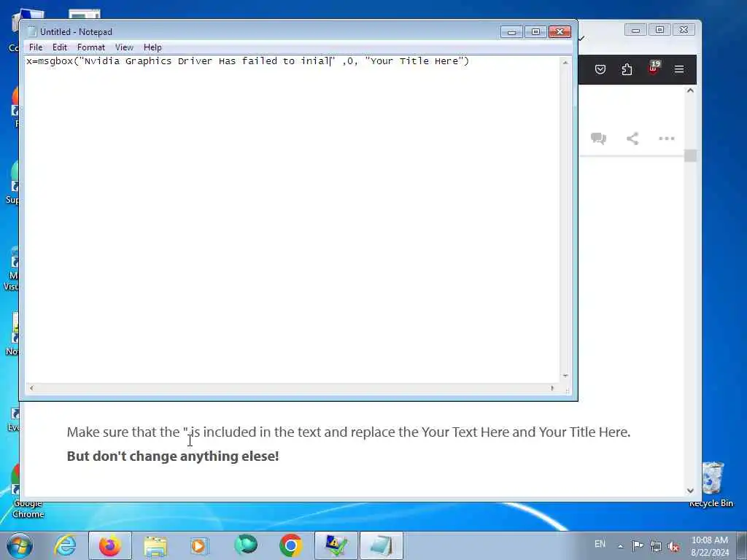Switch to Notepad taskbar button
This screenshot has height=560, width=747.
tap(381, 545)
